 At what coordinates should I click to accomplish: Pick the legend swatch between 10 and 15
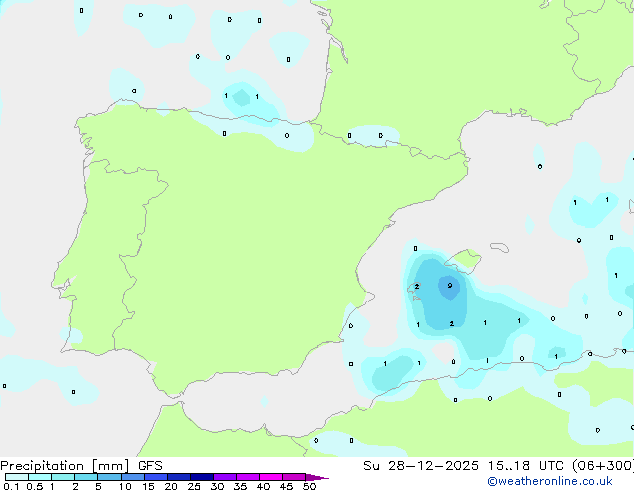coord(133,477)
